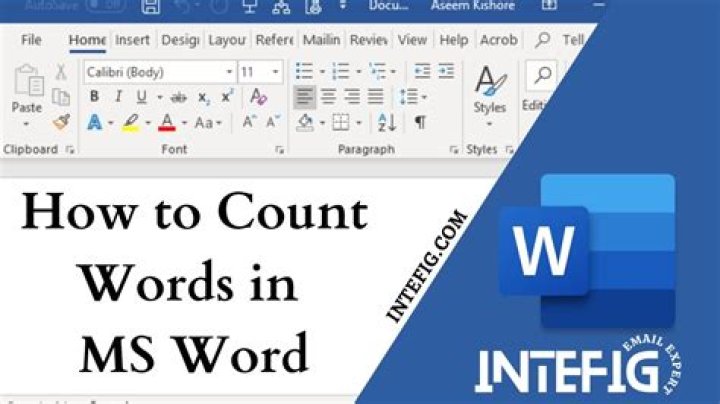Screen dimensions: 720x404
Task: Click the Borders icon
Action: (x=341, y=123)
